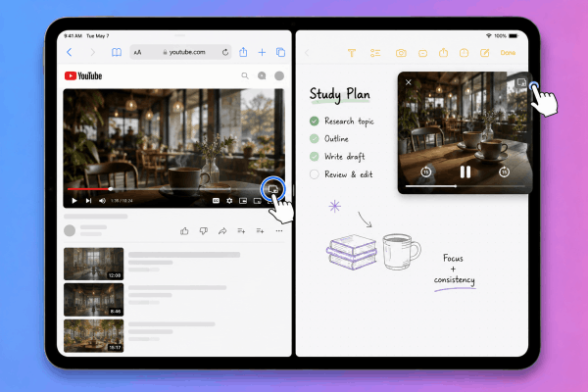This screenshot has width=588, height=392.
Task: Click the Study Plan heading
Action: click(x=340, y=94)
